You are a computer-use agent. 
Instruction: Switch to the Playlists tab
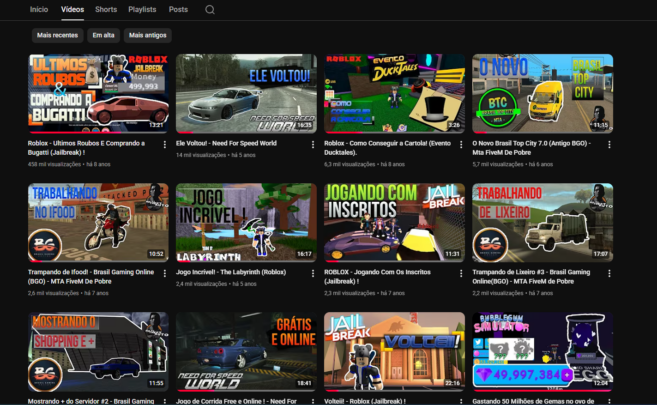(142, 9)
